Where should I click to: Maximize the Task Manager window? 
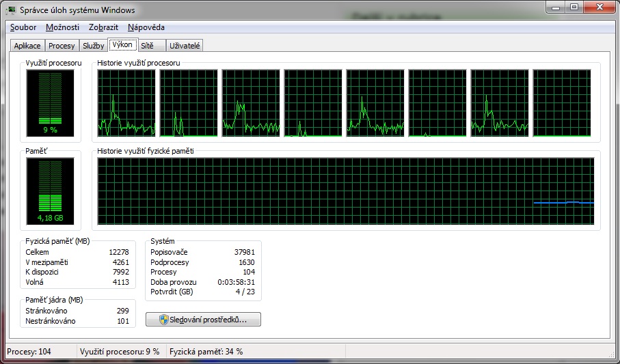point(574,7)
